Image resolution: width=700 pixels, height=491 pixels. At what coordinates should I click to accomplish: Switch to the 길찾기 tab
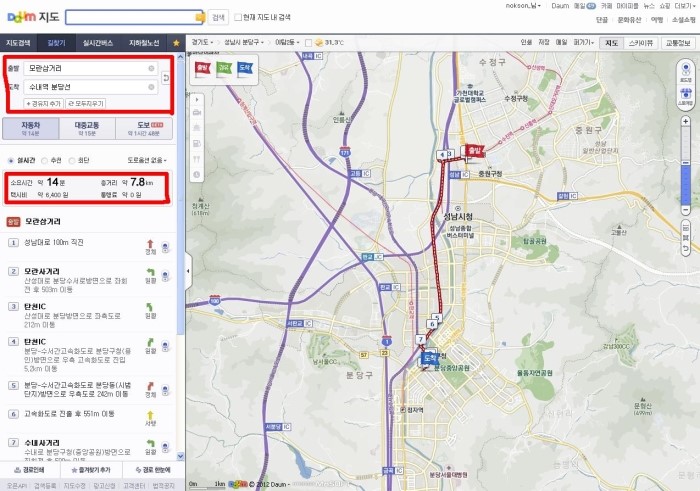click(56, 43)
